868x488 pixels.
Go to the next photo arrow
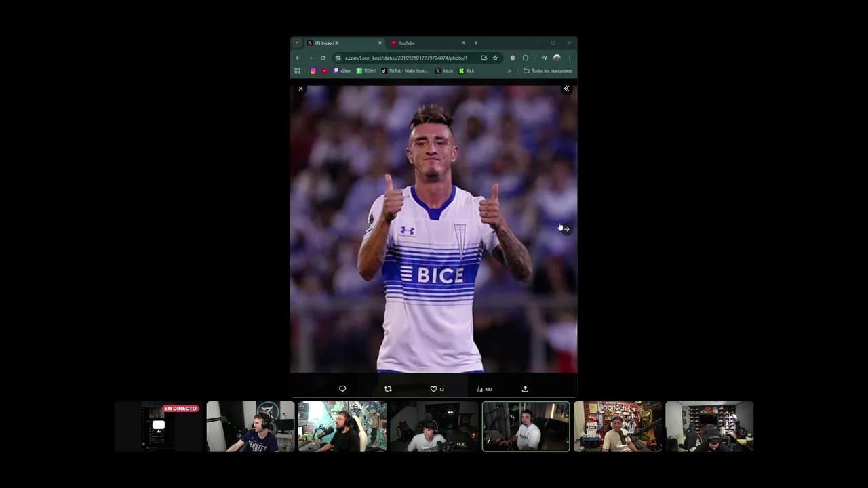tap(566, 229)
